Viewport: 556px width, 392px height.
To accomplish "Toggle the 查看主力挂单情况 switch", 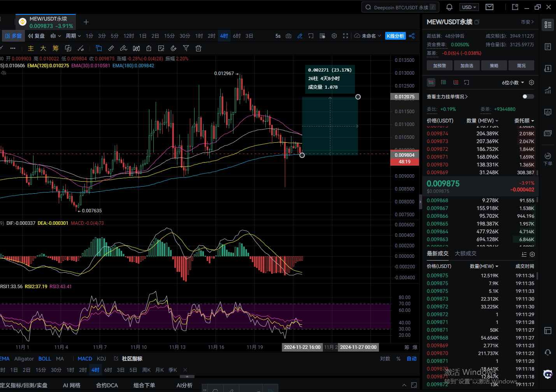I will click(x=528, y=96).
